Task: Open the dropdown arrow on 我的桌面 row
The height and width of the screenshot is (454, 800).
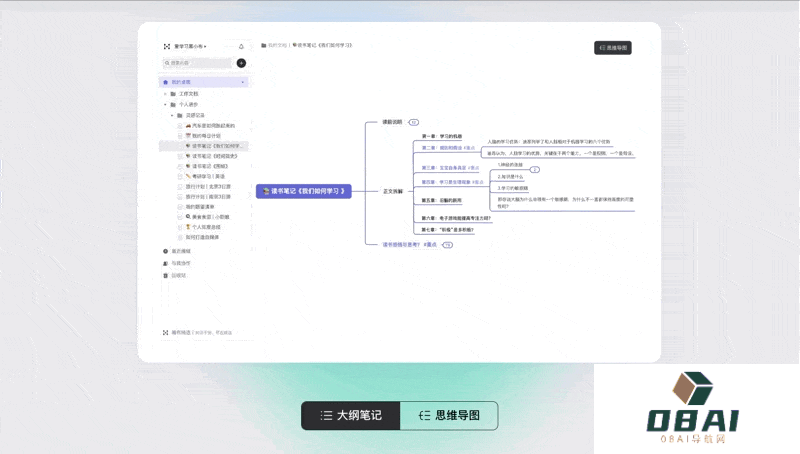Action: coord(243,82)
